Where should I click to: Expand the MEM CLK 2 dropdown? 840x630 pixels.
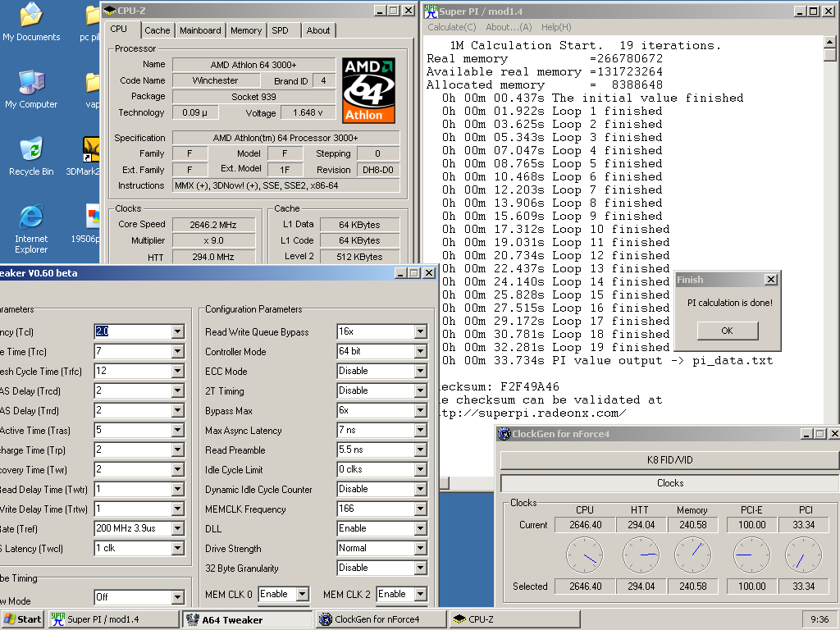pos(421,594)
